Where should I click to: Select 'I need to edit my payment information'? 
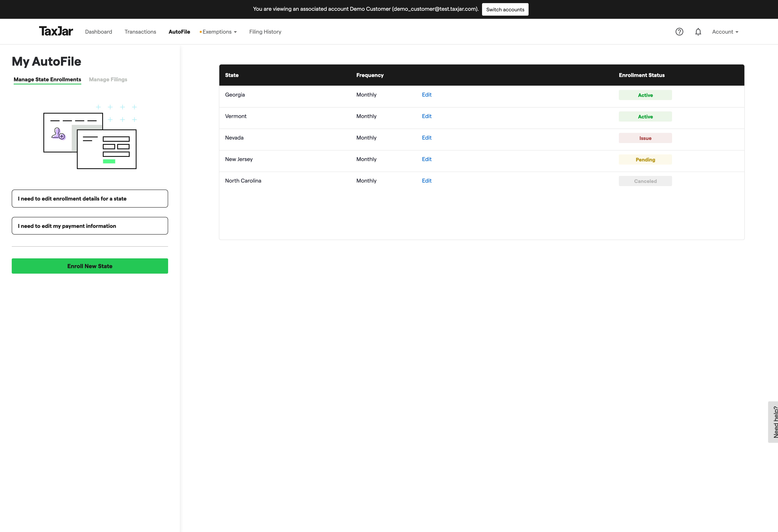pos(90,226)
